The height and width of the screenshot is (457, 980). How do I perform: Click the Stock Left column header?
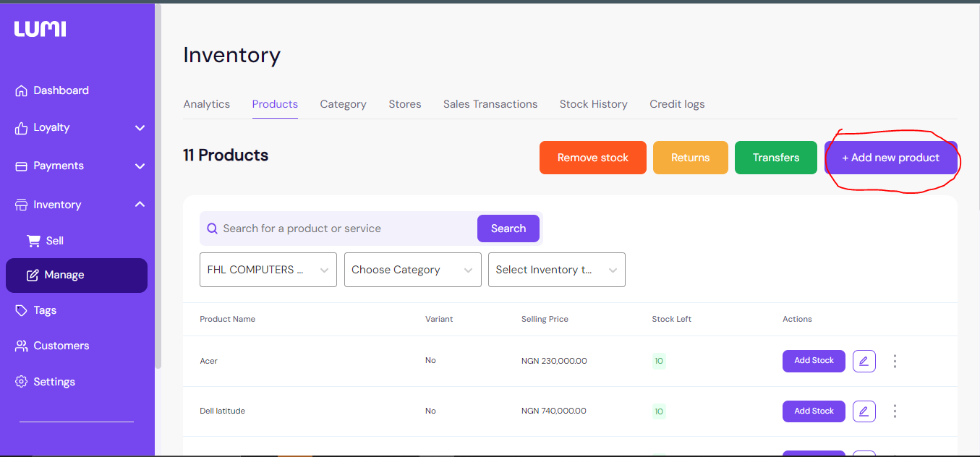(673, 319)
